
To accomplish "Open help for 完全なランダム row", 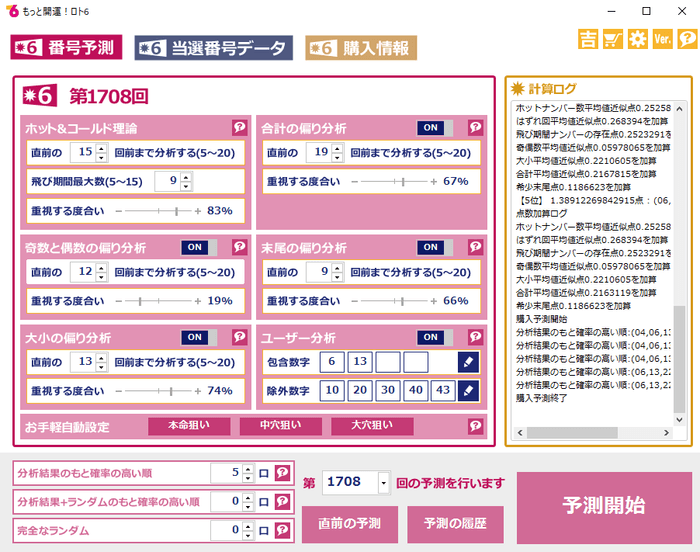I will click(283, 530).
